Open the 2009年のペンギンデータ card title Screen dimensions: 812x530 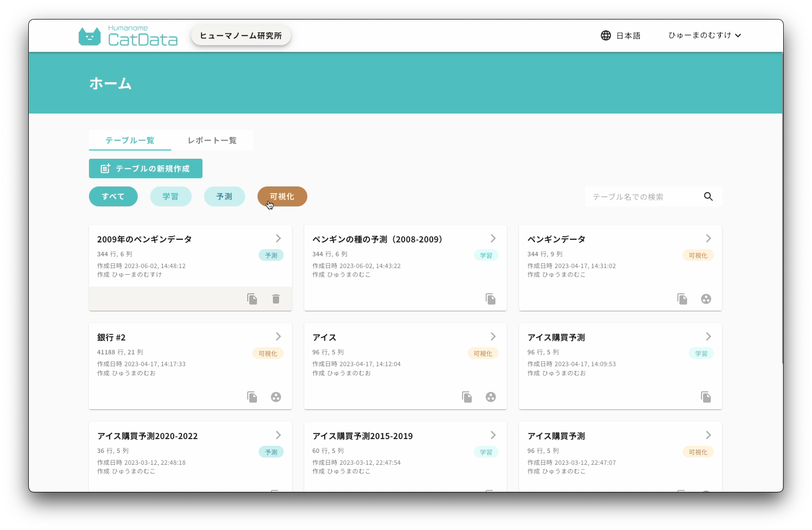tap(144, 239)
